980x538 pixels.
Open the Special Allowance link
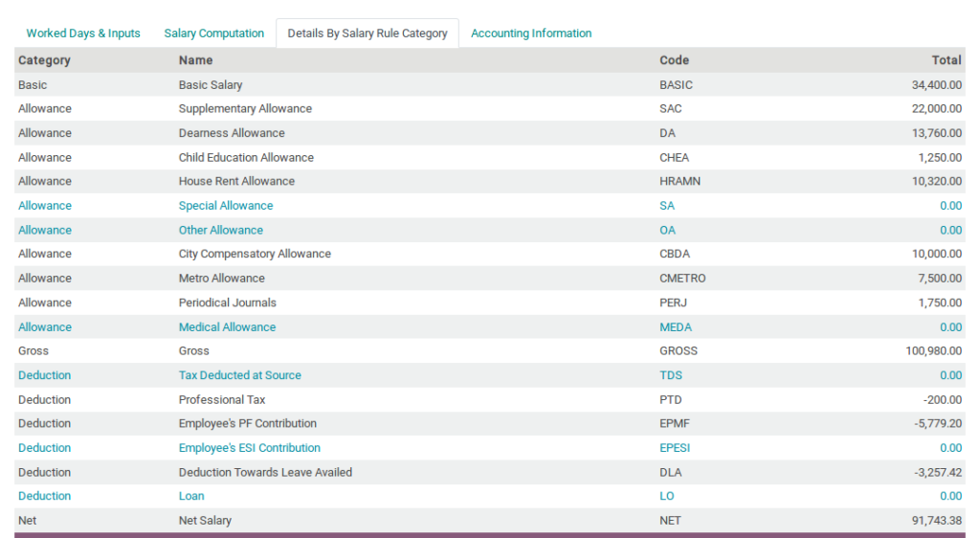coord(226,206)
